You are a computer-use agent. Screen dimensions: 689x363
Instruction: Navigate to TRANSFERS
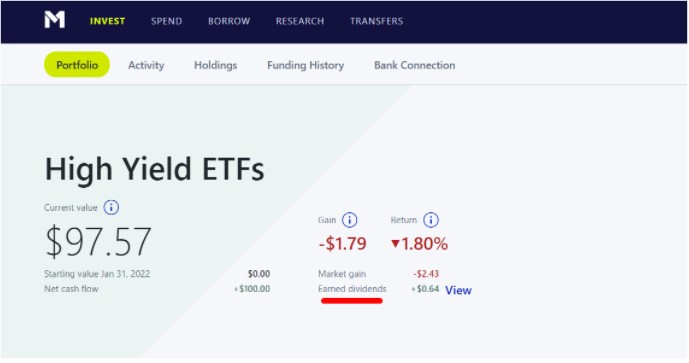[x=377, y=21]
